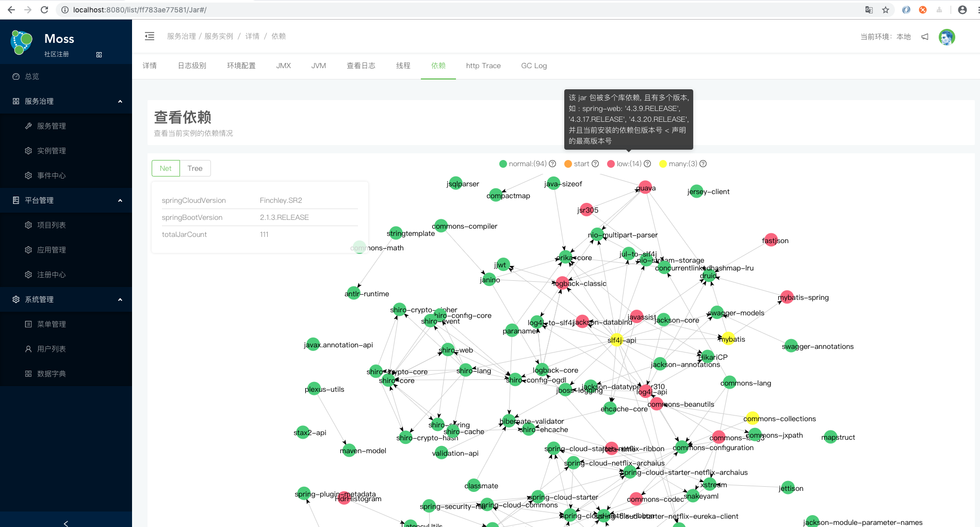Screen dimensions: 980x527
Task: Collapse the 服务治理 menu section
Action: (66, 101)
